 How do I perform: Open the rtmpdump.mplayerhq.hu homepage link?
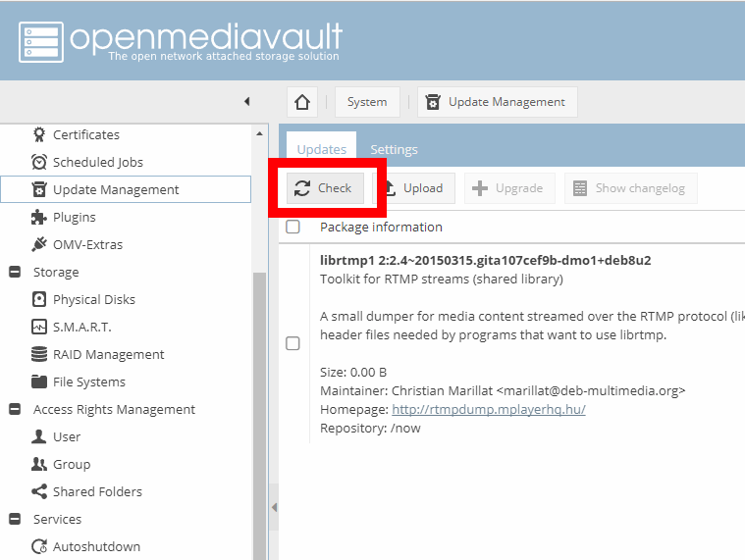(489, 410)
